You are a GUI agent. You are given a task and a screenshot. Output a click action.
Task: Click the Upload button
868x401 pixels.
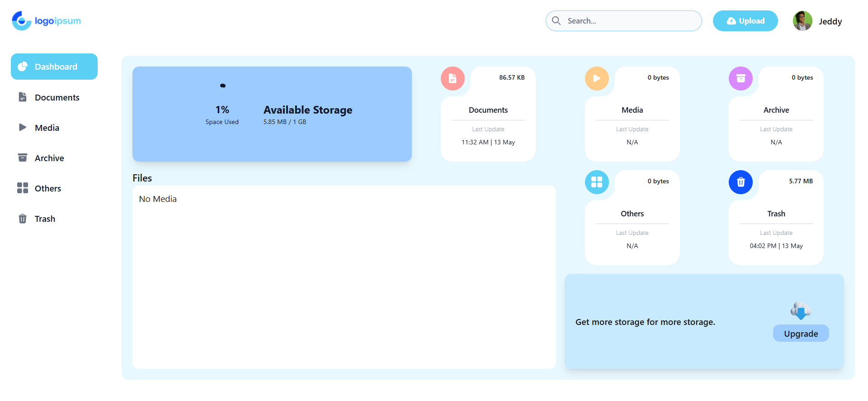[745, 21]
